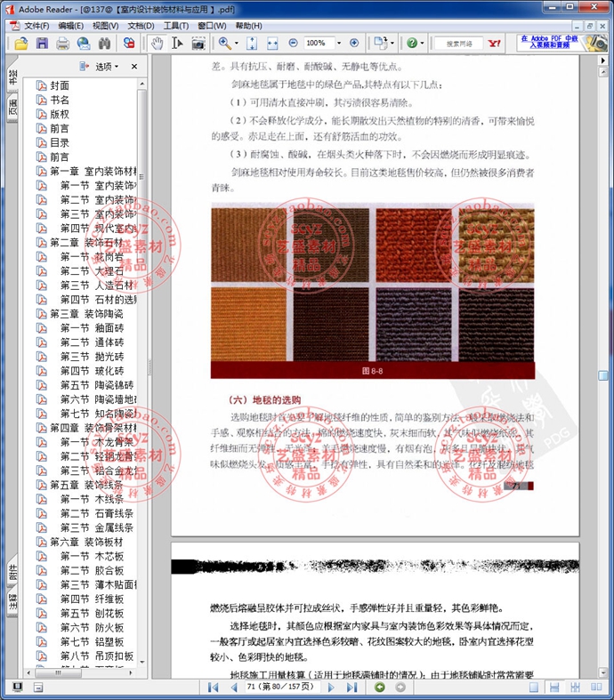Image resolution: width=614 pixels, height=700 pixels.
Task: Switch to Continuous Facing layout
Action: [x=575, y=687]
